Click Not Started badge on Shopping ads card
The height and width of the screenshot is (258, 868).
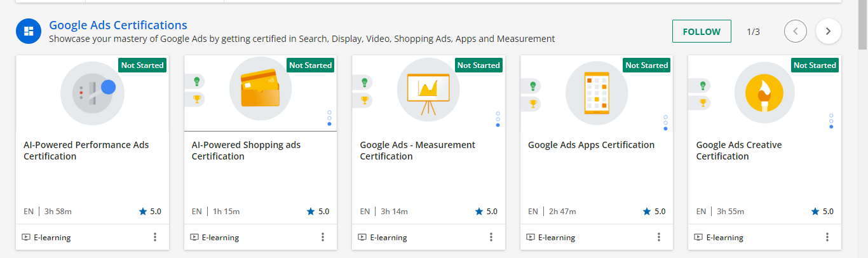(311, 65)
